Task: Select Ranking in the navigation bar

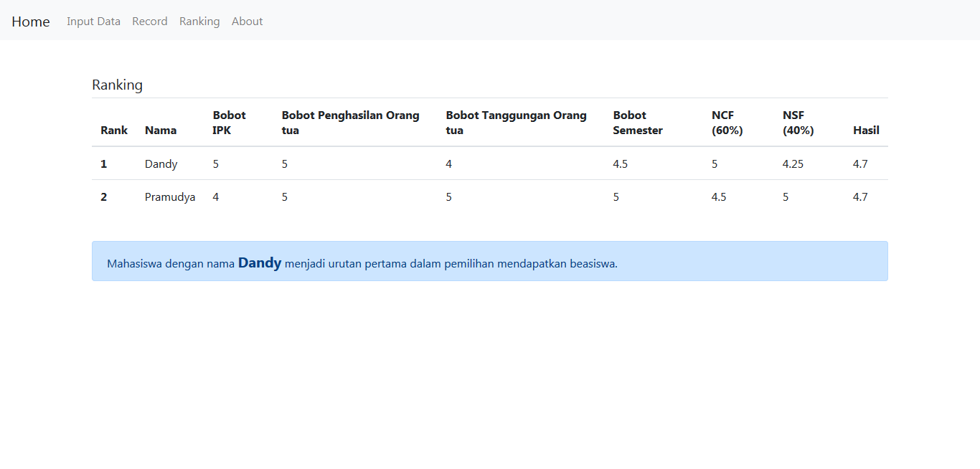Action: tap(199, 22)
